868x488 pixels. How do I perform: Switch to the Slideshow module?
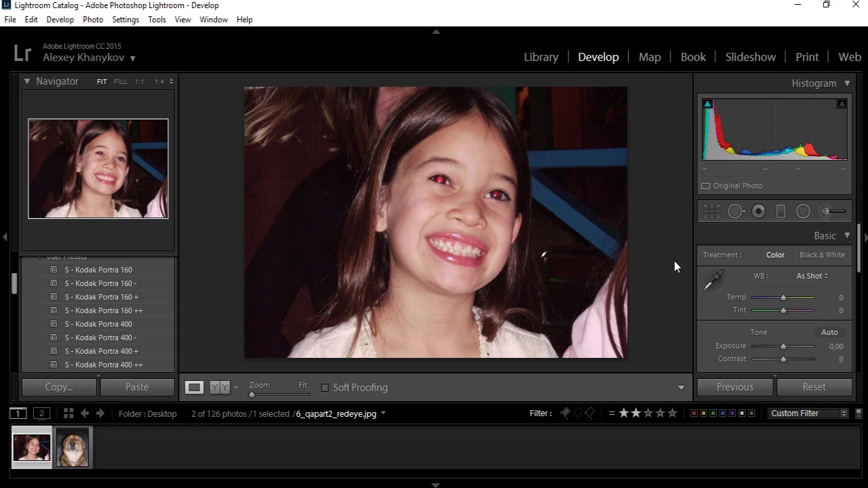[x=751, y=57]
